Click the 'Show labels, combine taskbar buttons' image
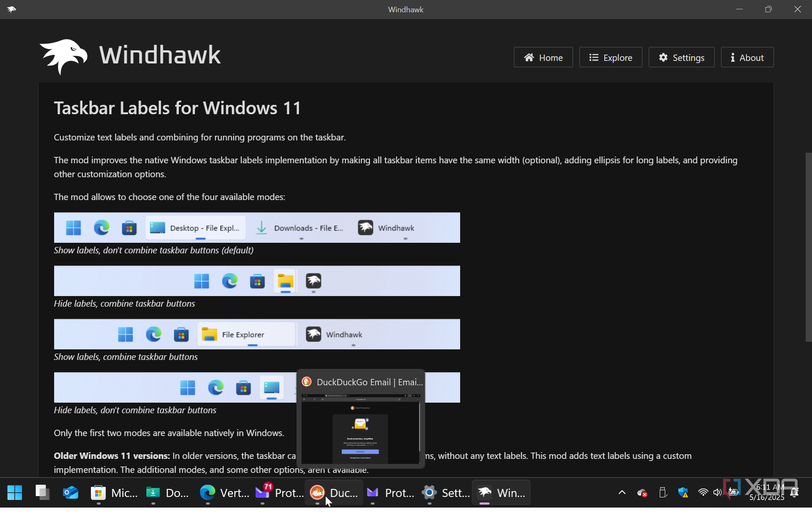812x516 pixels. [257, 334]
